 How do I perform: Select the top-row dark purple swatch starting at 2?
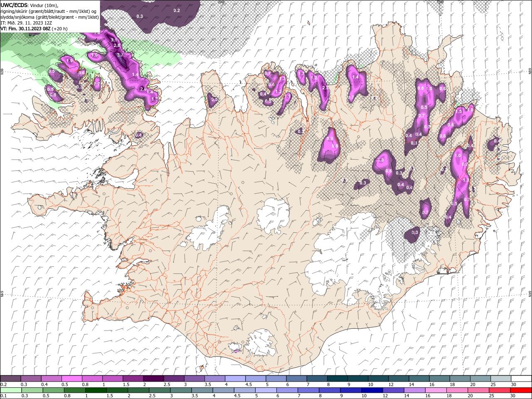(x=153, y=379)
